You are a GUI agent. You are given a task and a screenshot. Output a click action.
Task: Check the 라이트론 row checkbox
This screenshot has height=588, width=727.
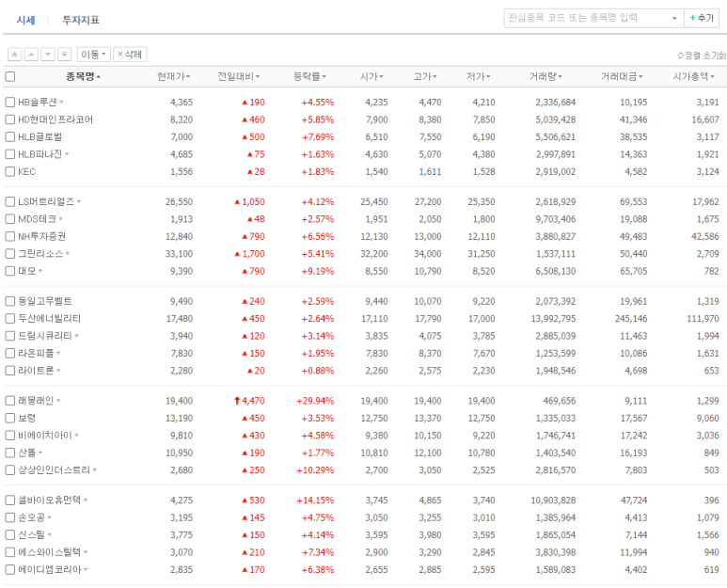tap(9, 371)
